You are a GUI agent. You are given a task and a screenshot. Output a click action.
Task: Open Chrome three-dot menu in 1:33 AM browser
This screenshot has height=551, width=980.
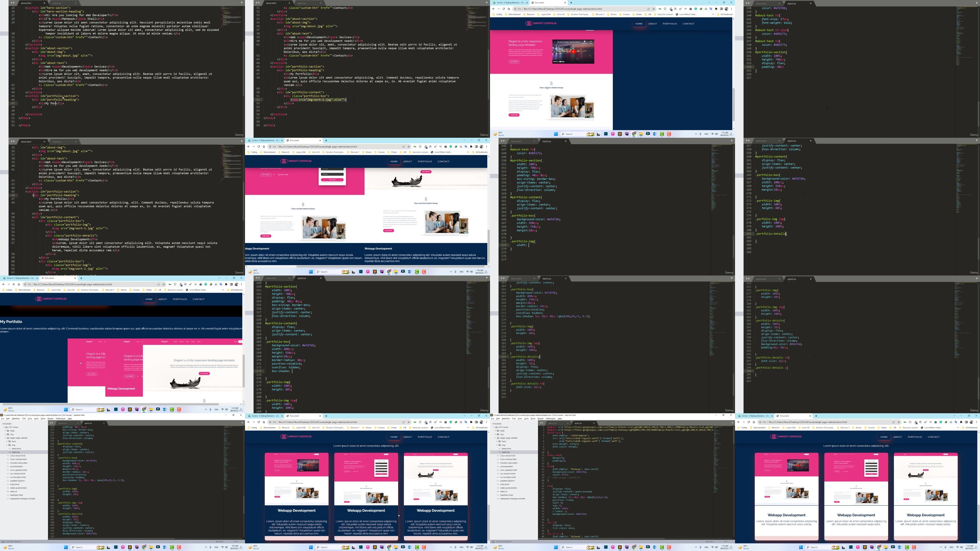731,9
